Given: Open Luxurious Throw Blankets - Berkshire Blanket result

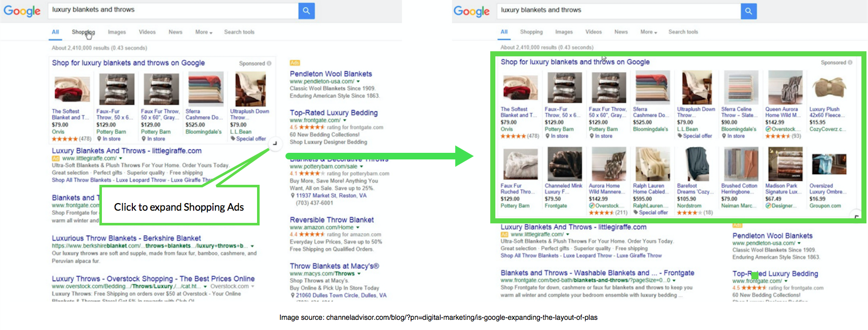Looking at the screenshot, I should 126,238.
